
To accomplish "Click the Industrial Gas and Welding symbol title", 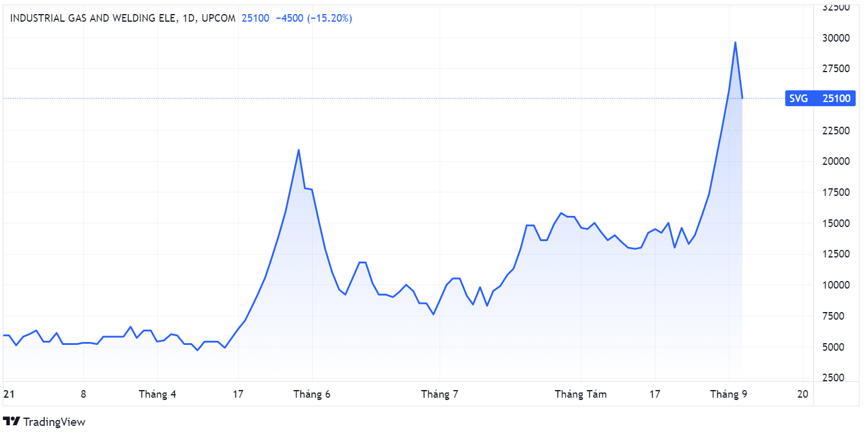I will 94,18.
